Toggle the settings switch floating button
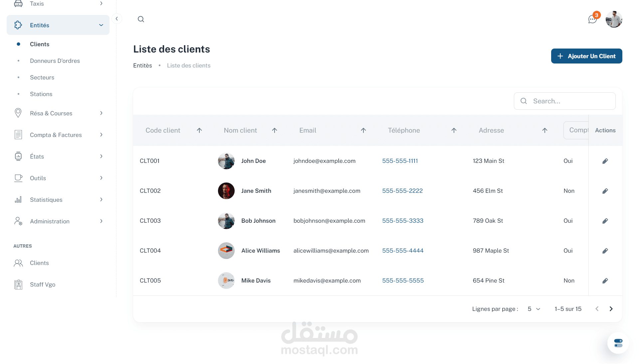This screenshot has height=364, width=639. 618,343
